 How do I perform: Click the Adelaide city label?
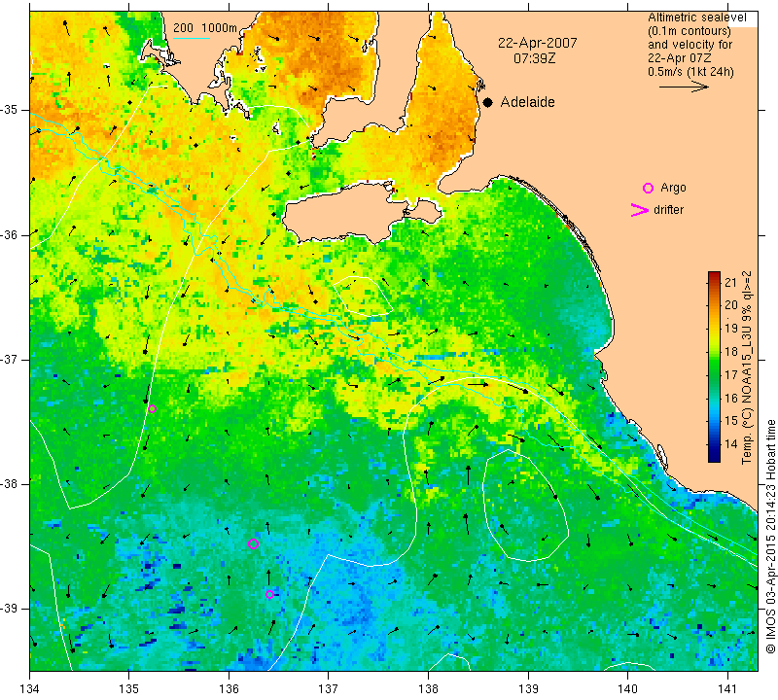527,102
